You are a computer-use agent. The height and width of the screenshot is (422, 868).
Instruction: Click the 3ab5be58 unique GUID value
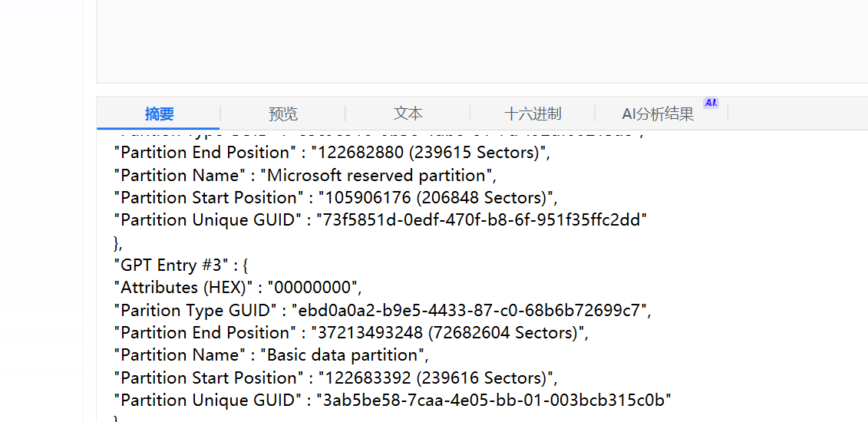pos(493,399)
